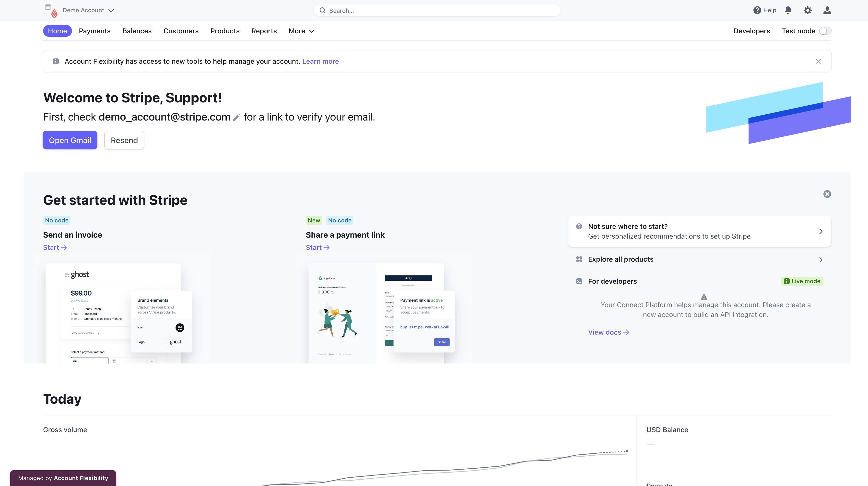
Task: Dismiss the Account Flexibility banner
Action: pos(818,61)
